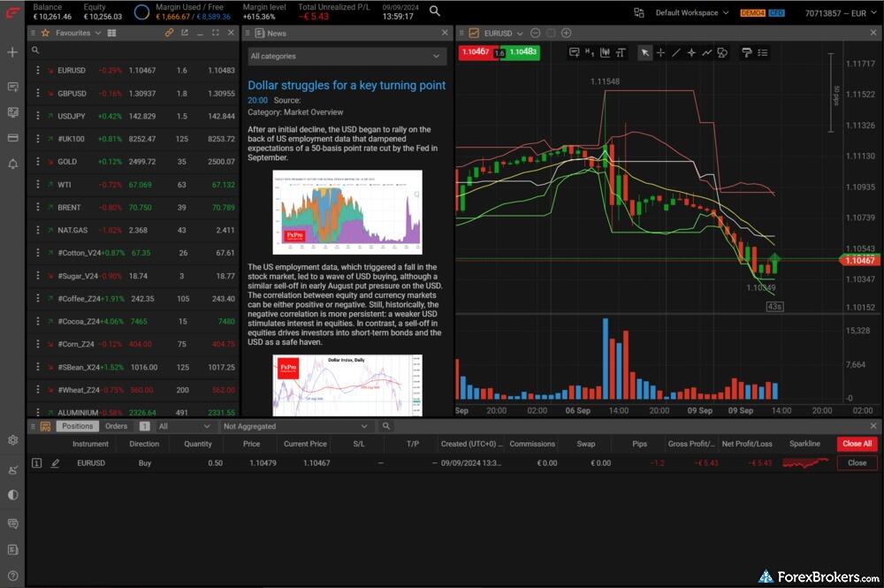
Task: Toggle the grid view icon beside Favourites
Action: pos(111,33)
